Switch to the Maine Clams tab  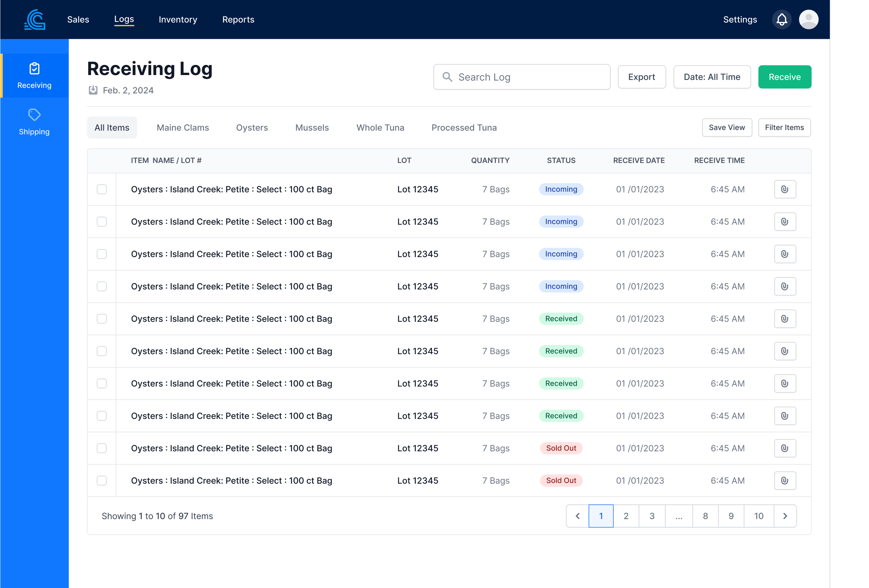pyautogui.click(x=182, y=128)
